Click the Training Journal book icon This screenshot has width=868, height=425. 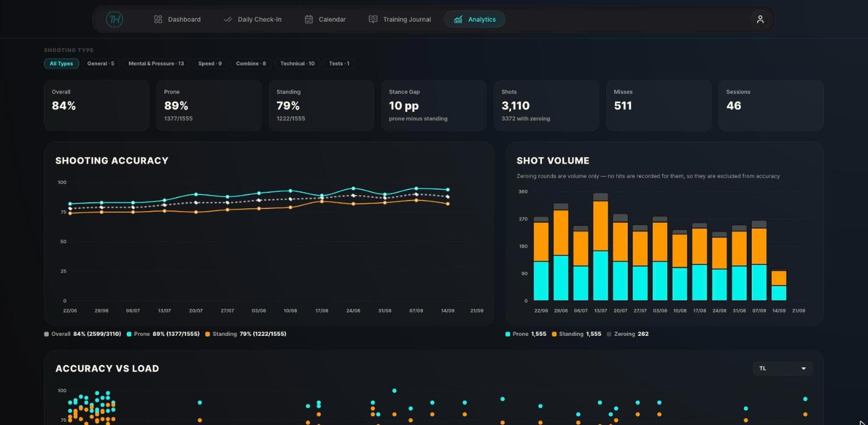[x=373, y=19]
